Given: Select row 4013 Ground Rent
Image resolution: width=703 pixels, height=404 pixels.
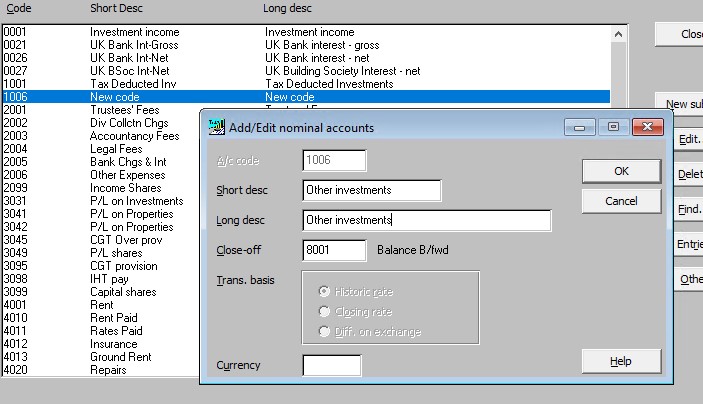Looking at the screenshot, I should point(101,357).
